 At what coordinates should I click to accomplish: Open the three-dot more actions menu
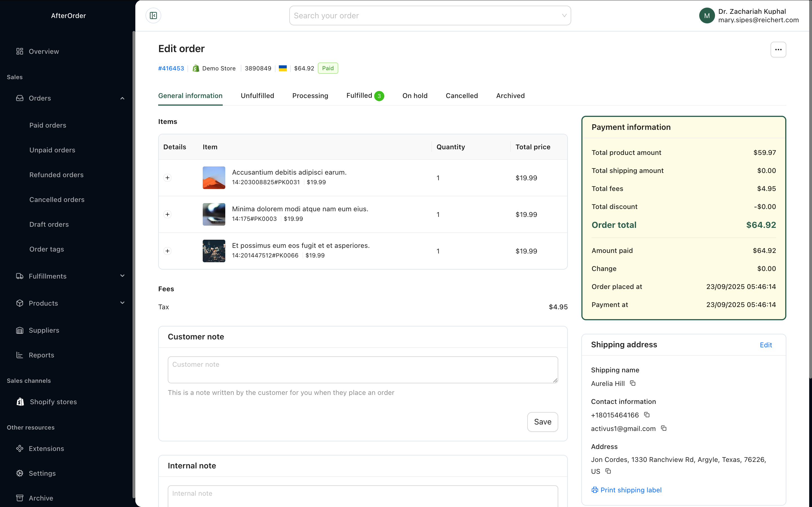click(x=778, y=50)
